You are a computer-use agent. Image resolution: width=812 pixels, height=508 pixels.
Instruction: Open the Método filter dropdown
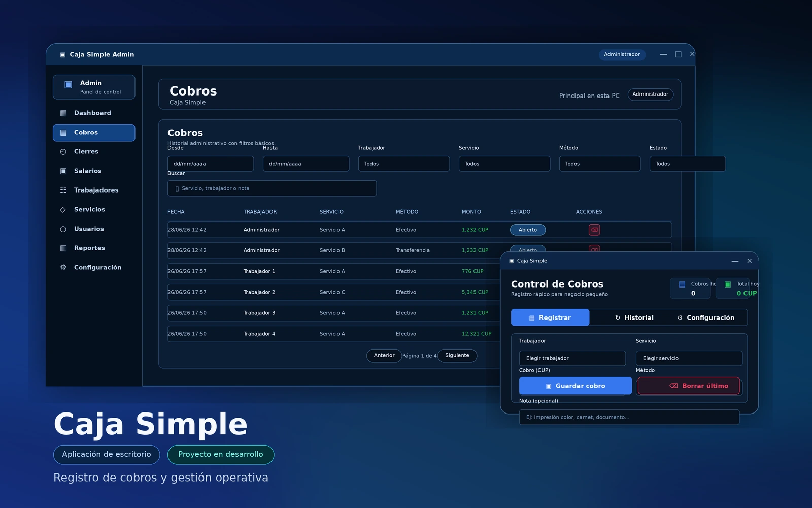click(x=600, y=164)
